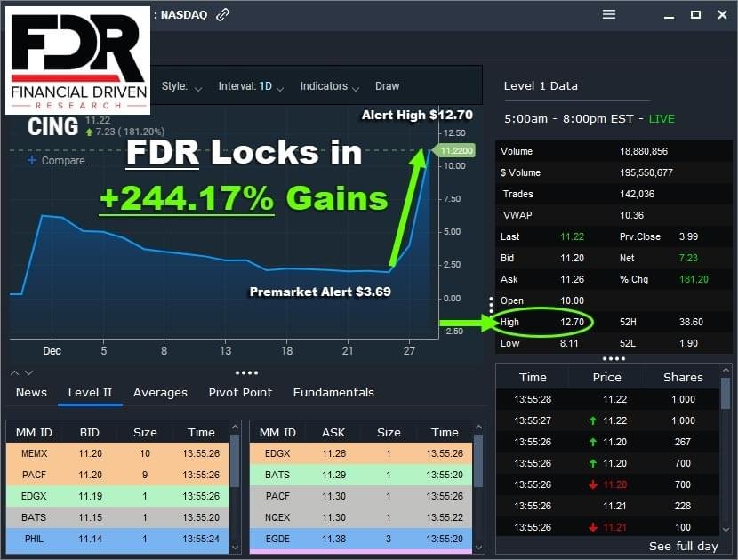738x560 pixels.
Task: Click the trade row with 100 shares
Action: coord(607,527)
